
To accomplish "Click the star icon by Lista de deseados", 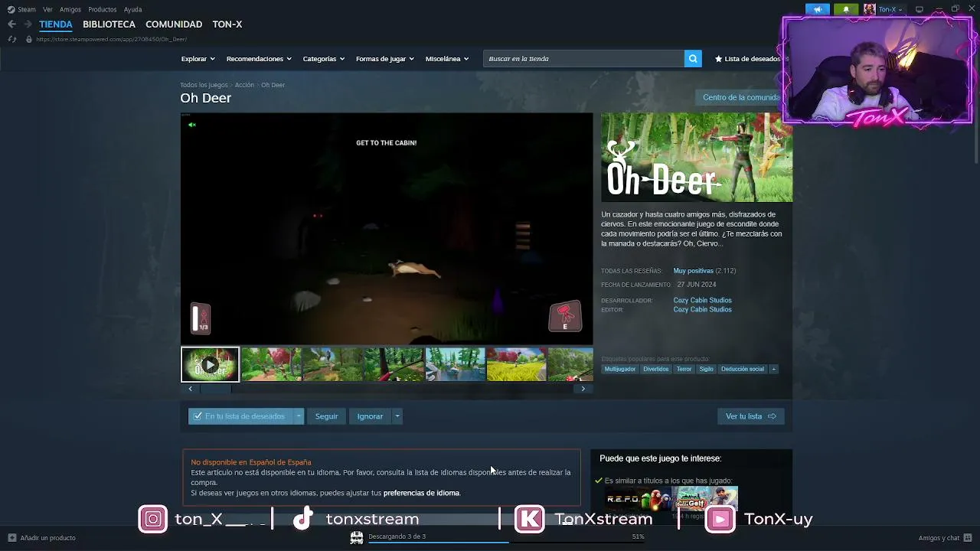I will (718, 59).
